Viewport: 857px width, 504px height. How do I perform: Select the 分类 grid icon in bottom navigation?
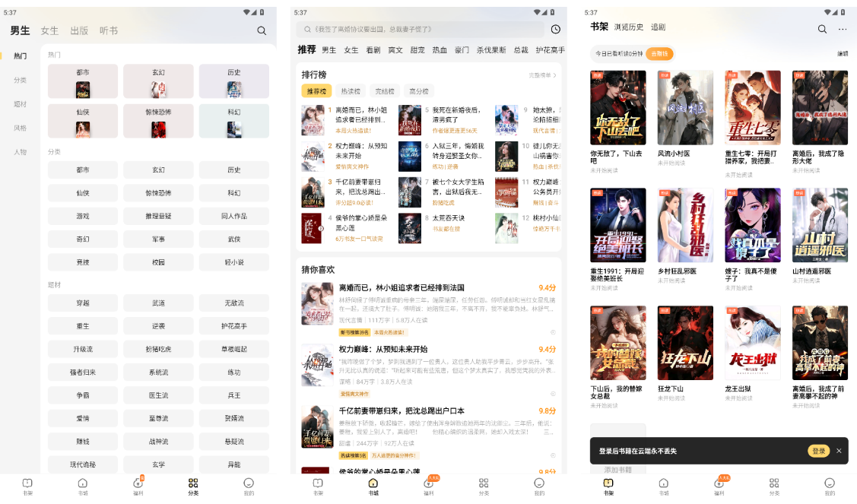pos(193,484)
